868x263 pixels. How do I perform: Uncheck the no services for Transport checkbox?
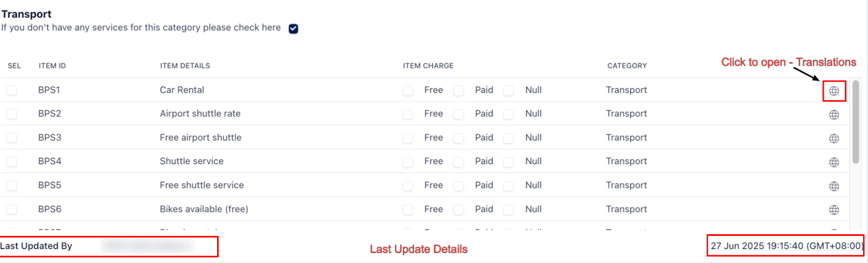coord(293,28)
